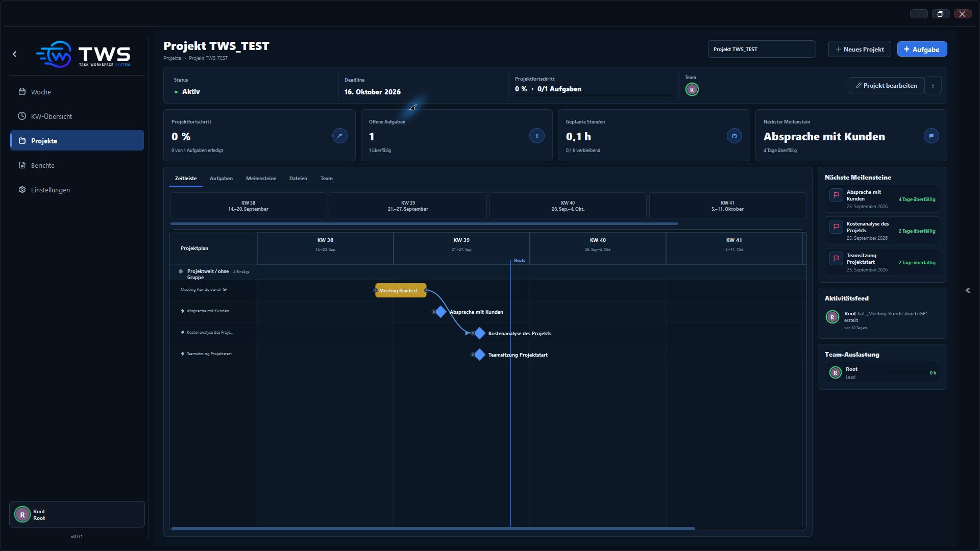Open the Projekt TWS_TEST project selector

(x=762, y=49)
